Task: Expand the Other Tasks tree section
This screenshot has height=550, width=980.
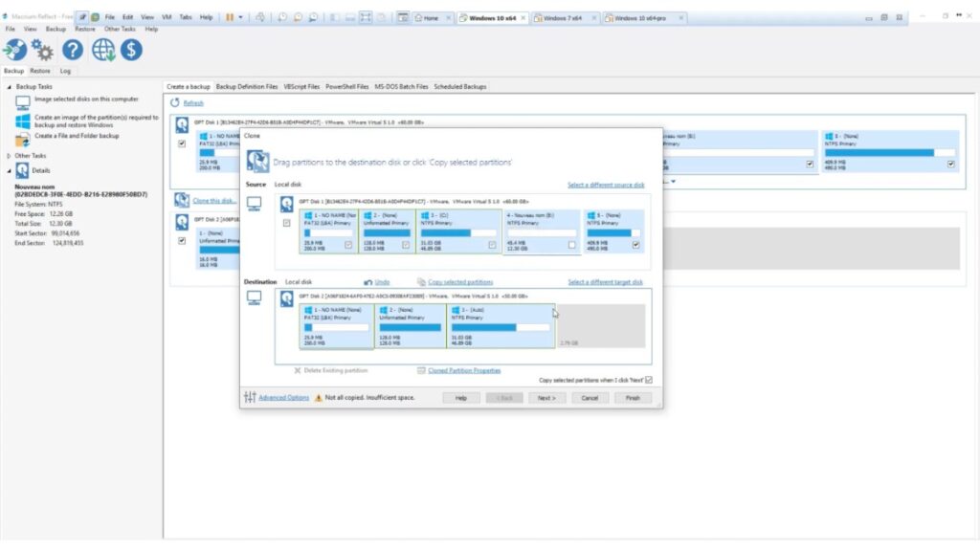Action: pyautogui.click(x=9, y=156)
